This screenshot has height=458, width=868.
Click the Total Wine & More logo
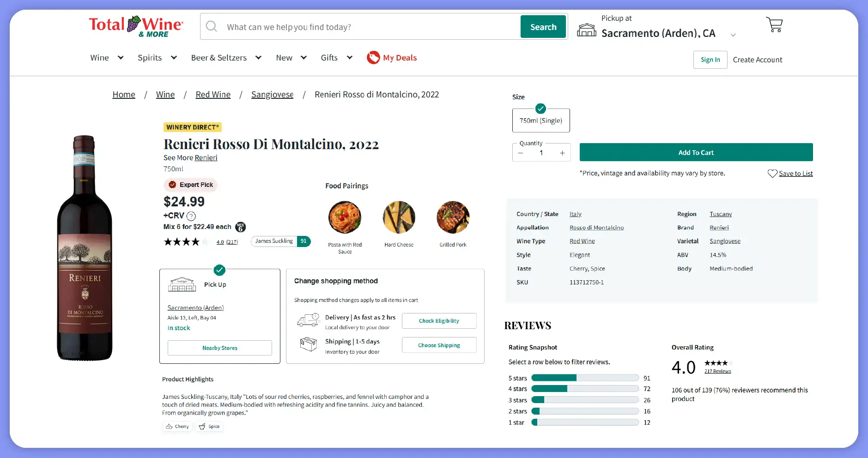pos(136,26)
